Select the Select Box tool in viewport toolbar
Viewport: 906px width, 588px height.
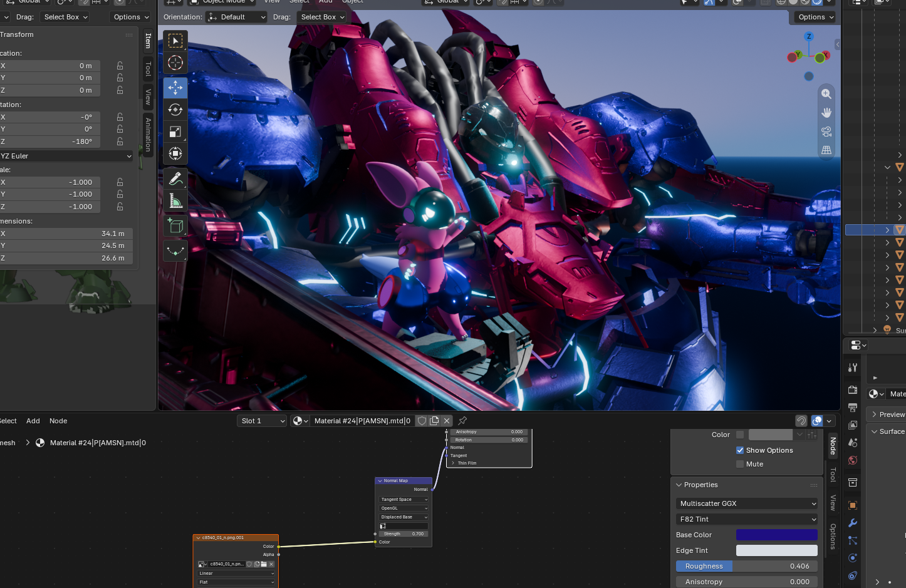175,41
